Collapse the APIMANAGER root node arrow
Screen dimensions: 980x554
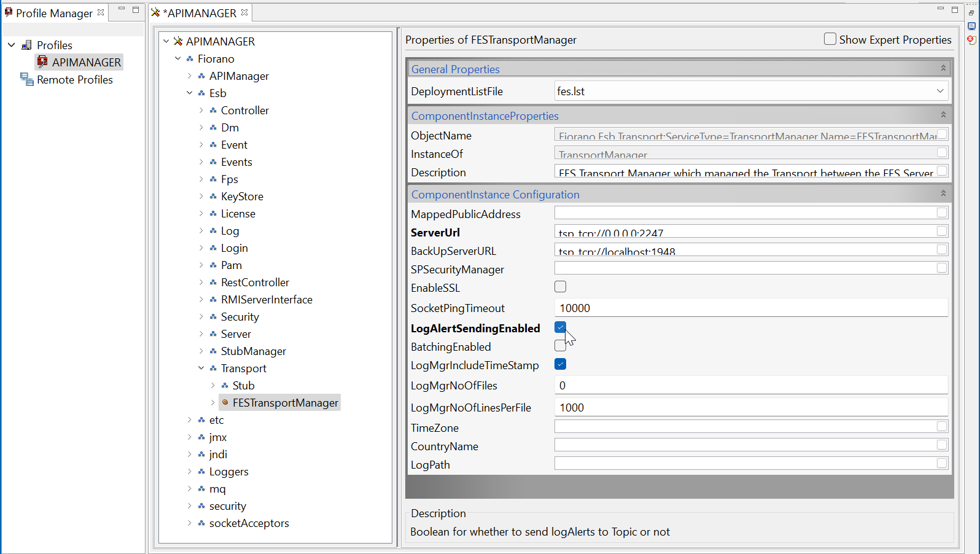(166, 41)
